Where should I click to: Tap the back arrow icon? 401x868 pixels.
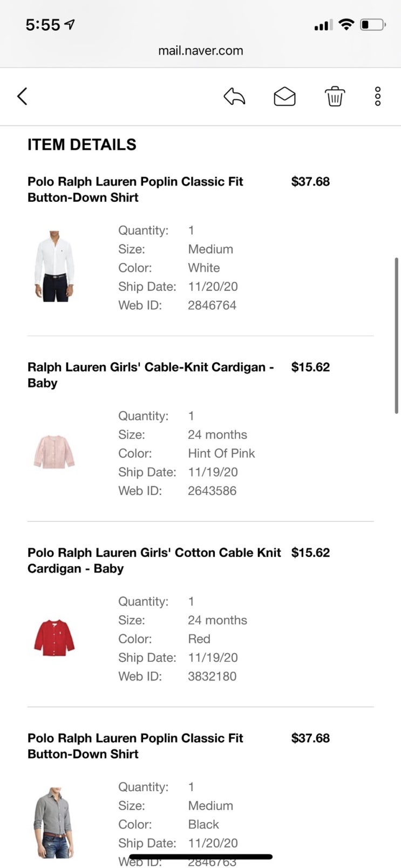(x=22, y=97)
